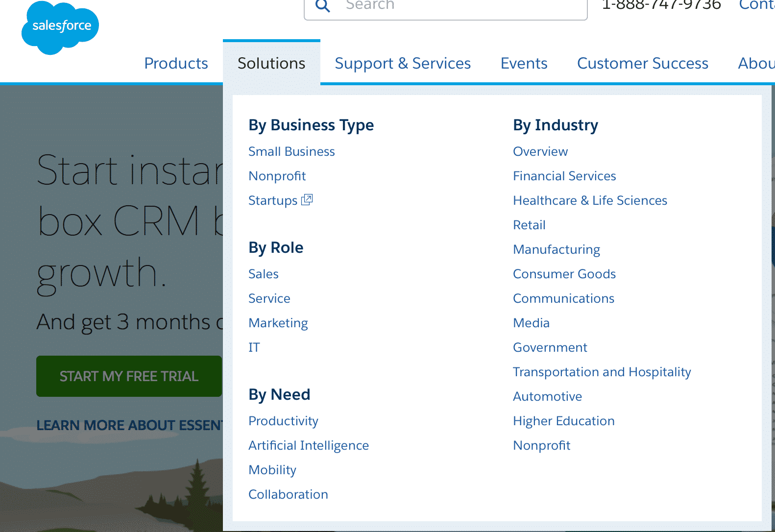Screen dimensions: 775x532
Task: Open Nonprofit under By Business Type
Action: 277,176
